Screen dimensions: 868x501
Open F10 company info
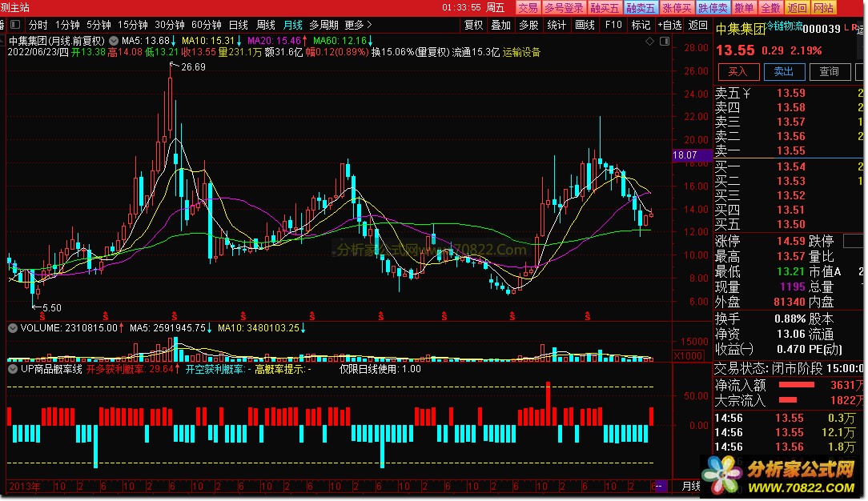click(613, 25)
